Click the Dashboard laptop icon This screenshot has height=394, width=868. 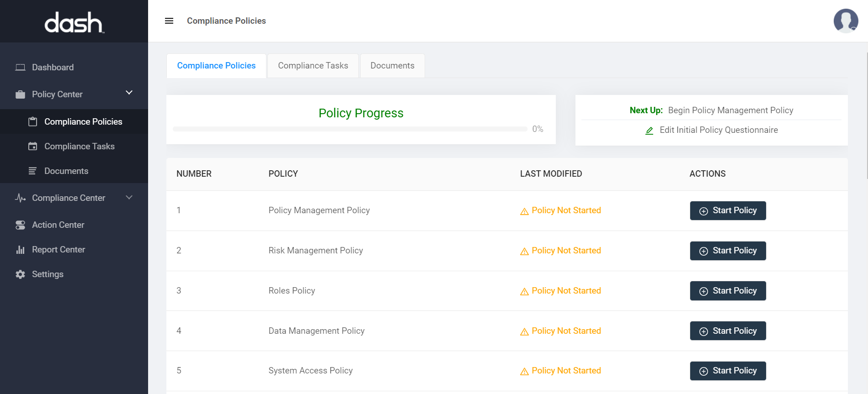pyautogui.click(x=20, y=68)
